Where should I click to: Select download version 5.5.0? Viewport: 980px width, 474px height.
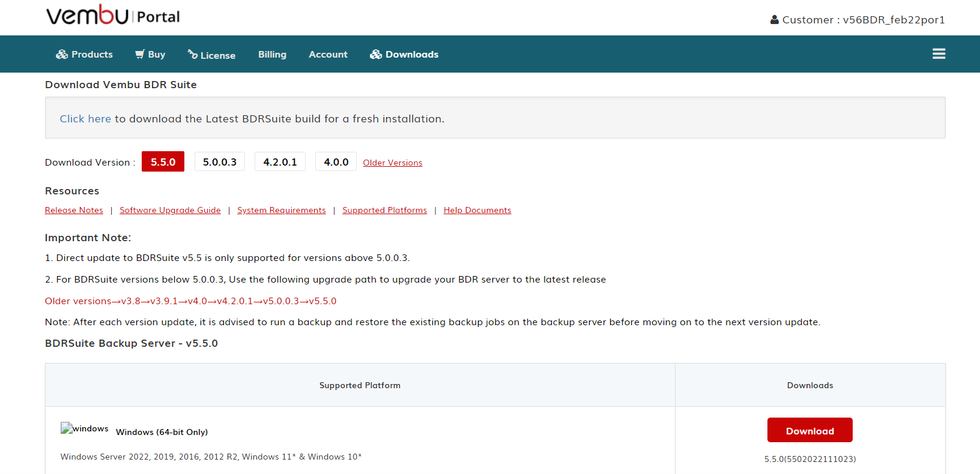[163, 162]
